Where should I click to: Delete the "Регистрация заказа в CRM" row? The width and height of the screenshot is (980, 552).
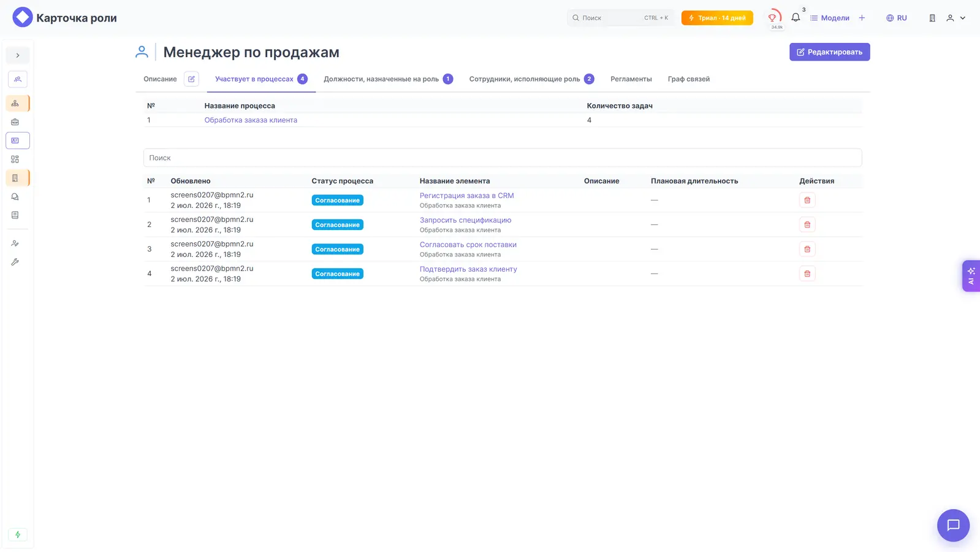pos(807,200)
